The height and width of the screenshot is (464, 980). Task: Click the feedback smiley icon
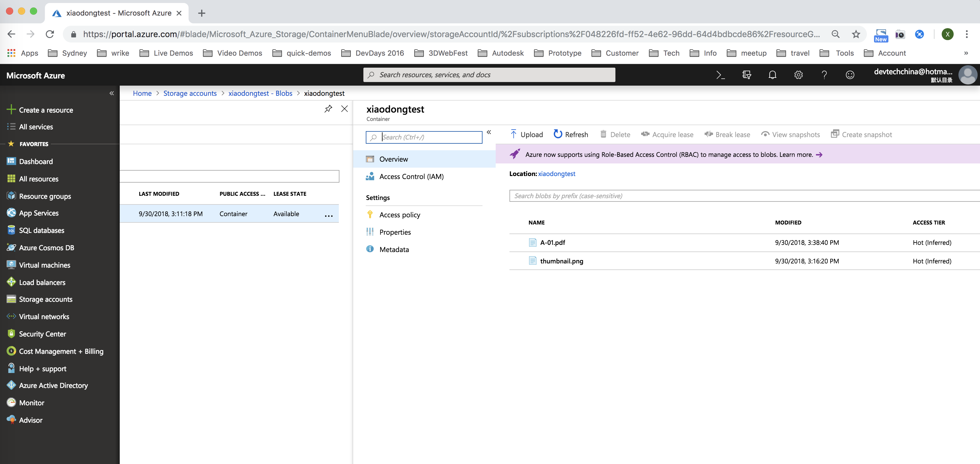850,75
